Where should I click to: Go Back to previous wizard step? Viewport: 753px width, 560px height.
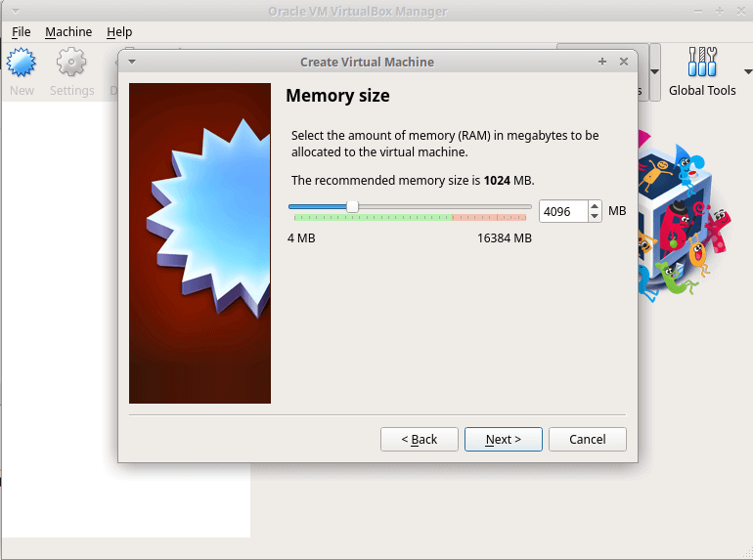click(420, 439)
